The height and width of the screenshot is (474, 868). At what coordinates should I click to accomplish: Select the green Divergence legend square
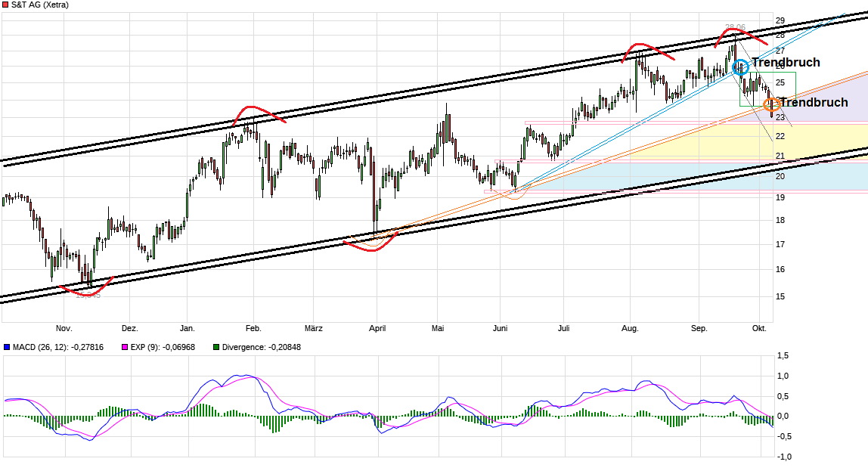pyautogui.click(x=217, y=348)
